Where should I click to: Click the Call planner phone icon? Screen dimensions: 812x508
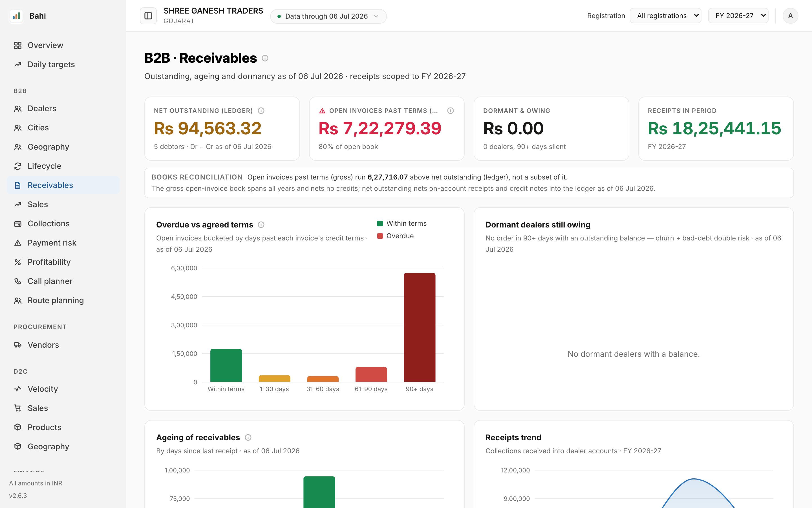(x=18, y=281)
